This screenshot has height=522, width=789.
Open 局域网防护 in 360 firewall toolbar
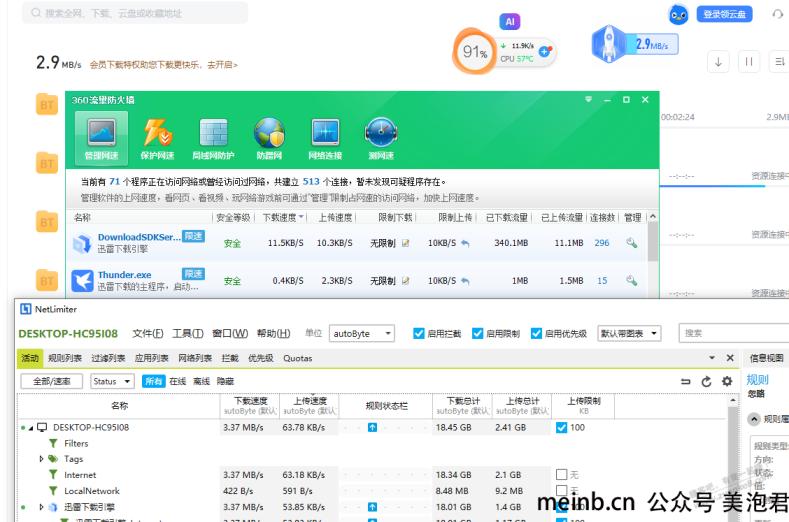click(213, 138)
